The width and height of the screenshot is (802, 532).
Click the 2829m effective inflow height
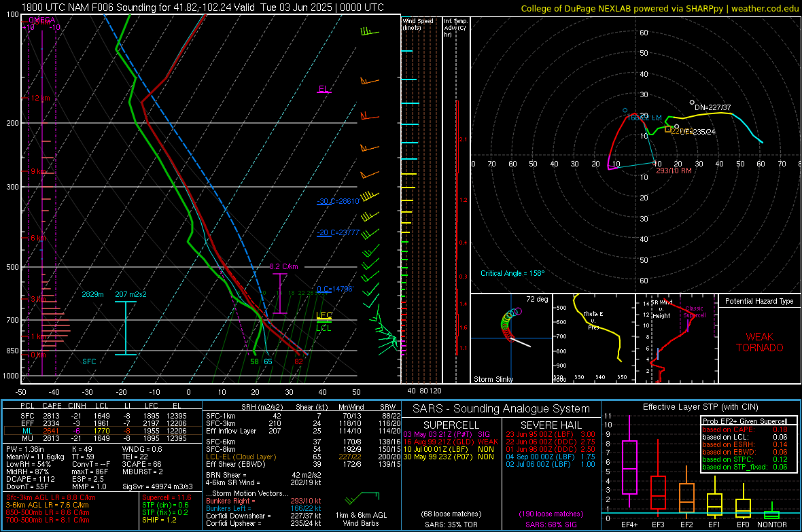tap(92, 294)
